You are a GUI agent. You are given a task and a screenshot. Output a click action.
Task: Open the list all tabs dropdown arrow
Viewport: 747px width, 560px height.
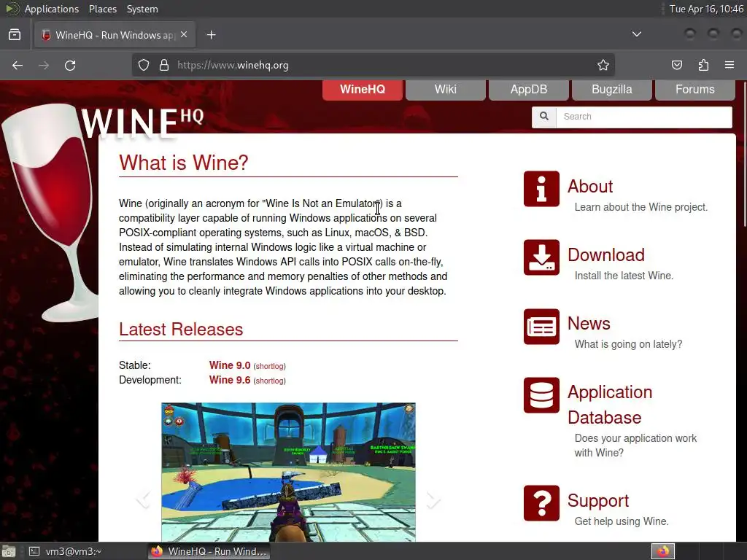(636, 34)
